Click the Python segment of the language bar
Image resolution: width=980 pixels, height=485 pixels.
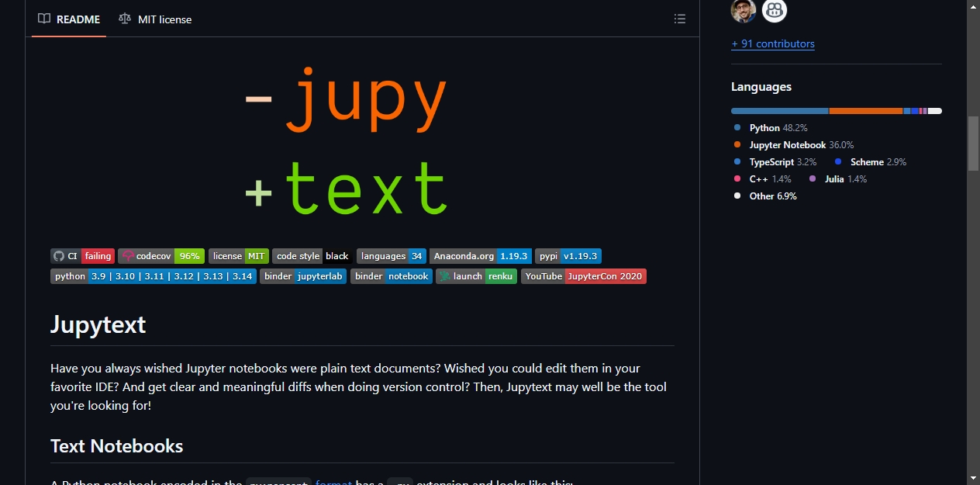(x=780, y=111)
